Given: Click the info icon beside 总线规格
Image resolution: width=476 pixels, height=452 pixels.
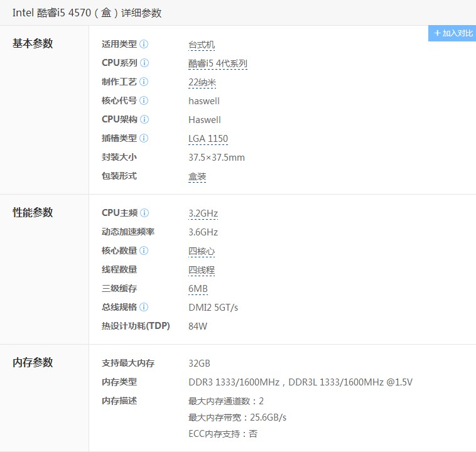Looking at the screenshot, I should (144, 307).
